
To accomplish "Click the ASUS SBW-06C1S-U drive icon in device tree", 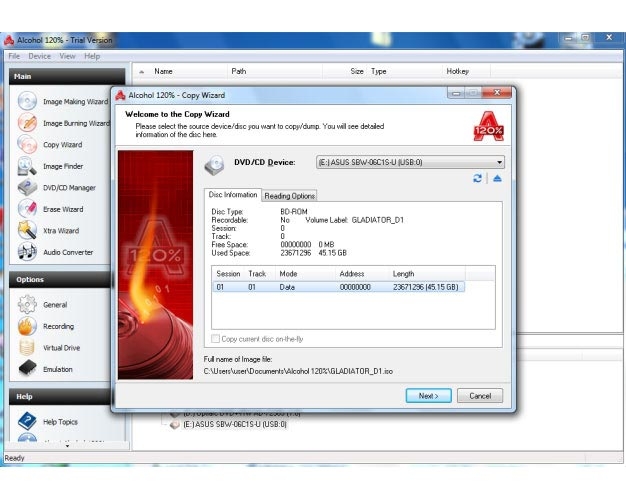I will 174,425.
